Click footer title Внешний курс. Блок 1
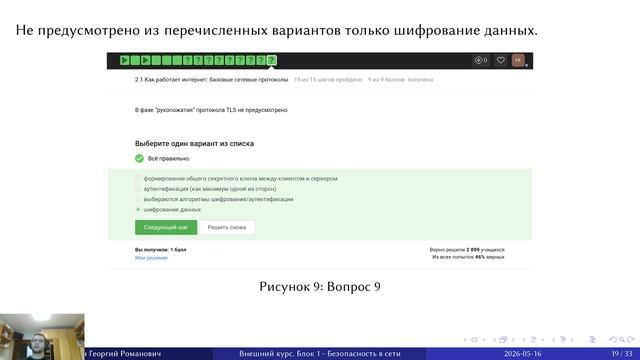 320,353
